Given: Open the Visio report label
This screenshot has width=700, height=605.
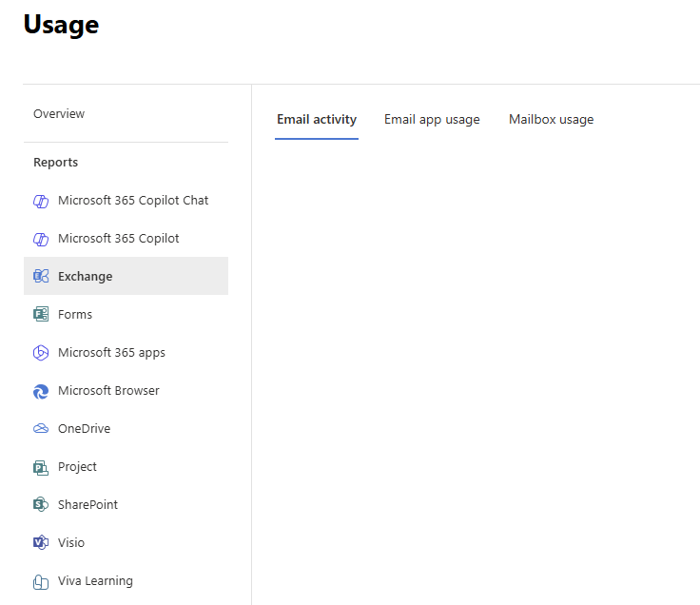Looking at the screenshot, I should coord(71,542).
